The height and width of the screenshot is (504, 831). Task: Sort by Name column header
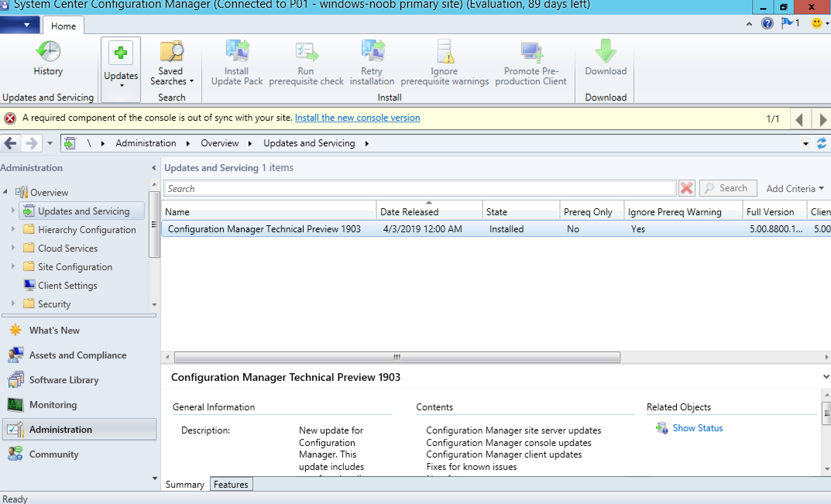(269, 212)
